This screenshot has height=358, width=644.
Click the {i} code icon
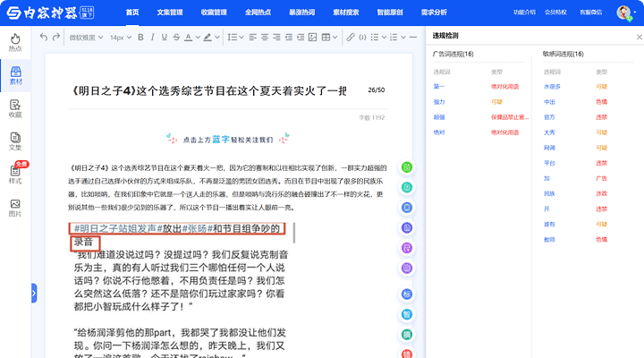[x=362, y=38]
